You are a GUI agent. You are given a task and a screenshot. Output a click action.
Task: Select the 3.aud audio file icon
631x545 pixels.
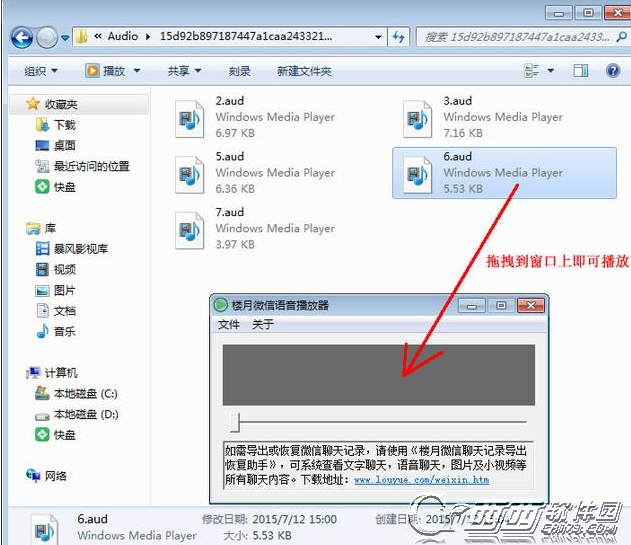point(417,118)
